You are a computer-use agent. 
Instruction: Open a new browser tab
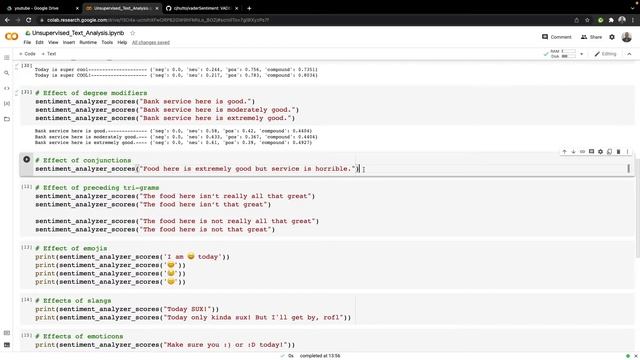249,8
